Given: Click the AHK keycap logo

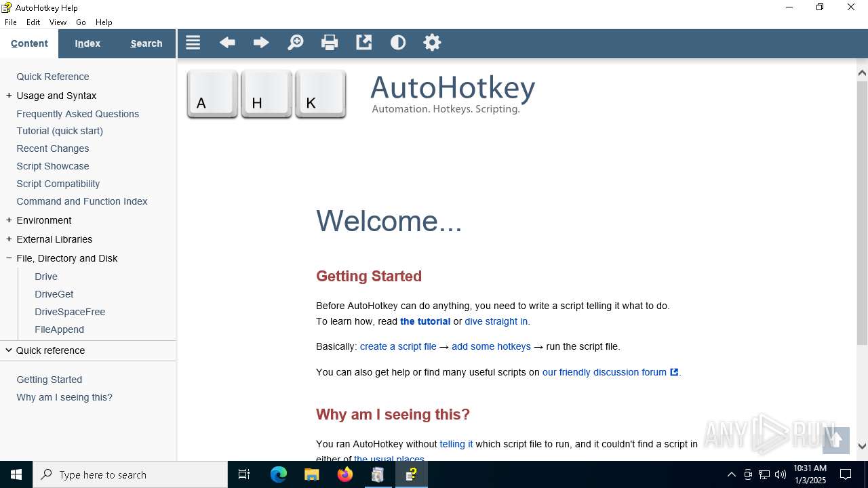Looking at the screenshot, I should (x=267, y=94).
